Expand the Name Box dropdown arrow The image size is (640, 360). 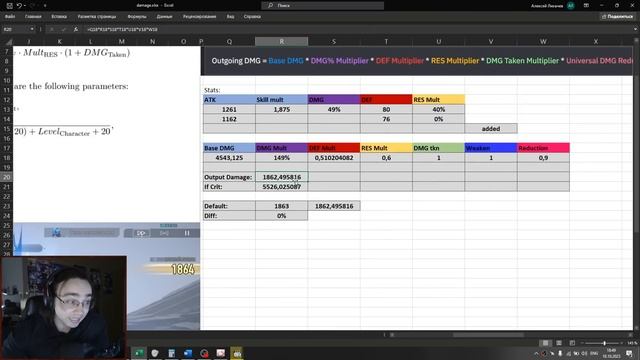pos(32,29)
